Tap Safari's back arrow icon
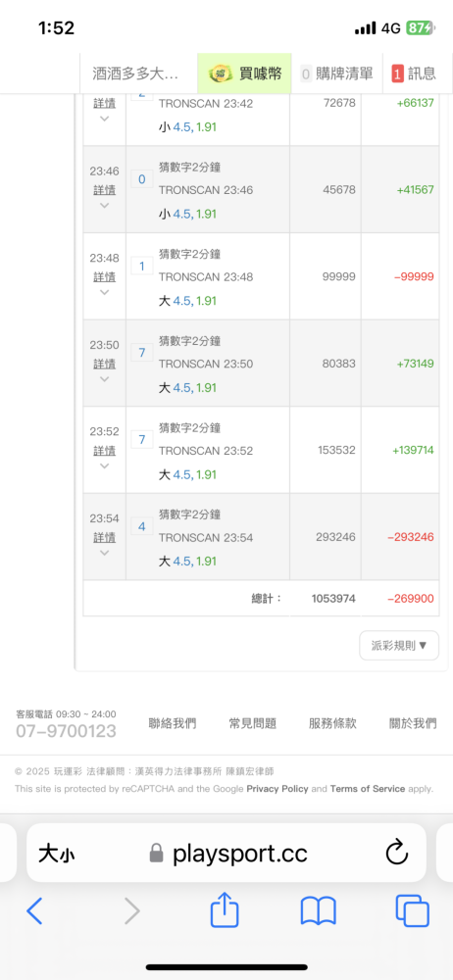The image size is (453, 980). tap(35, 911)
